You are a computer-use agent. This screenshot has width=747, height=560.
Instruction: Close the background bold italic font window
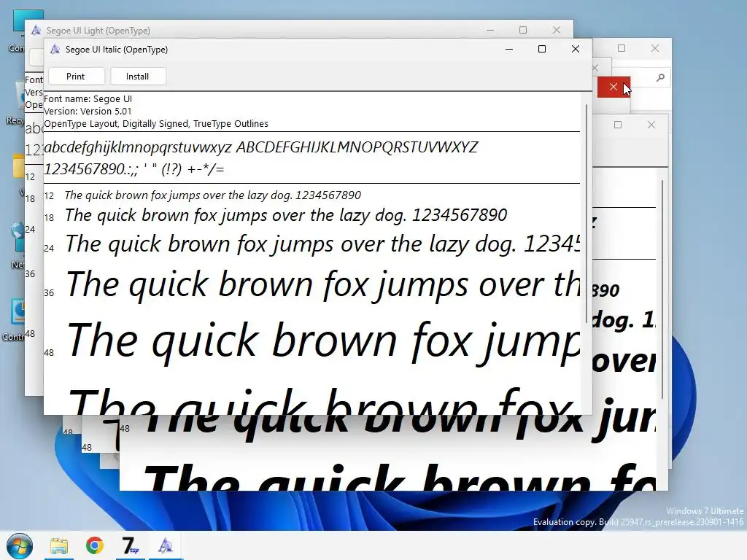tap(651, 125)
